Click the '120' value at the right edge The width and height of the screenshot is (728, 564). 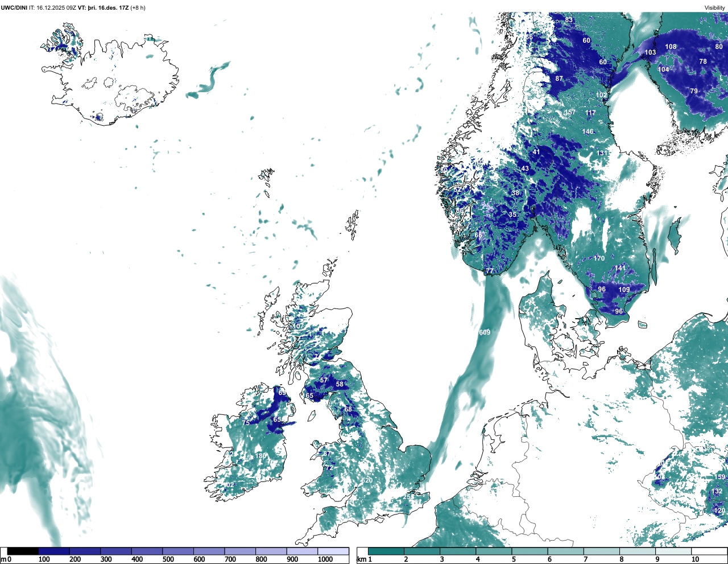(720, 511)
